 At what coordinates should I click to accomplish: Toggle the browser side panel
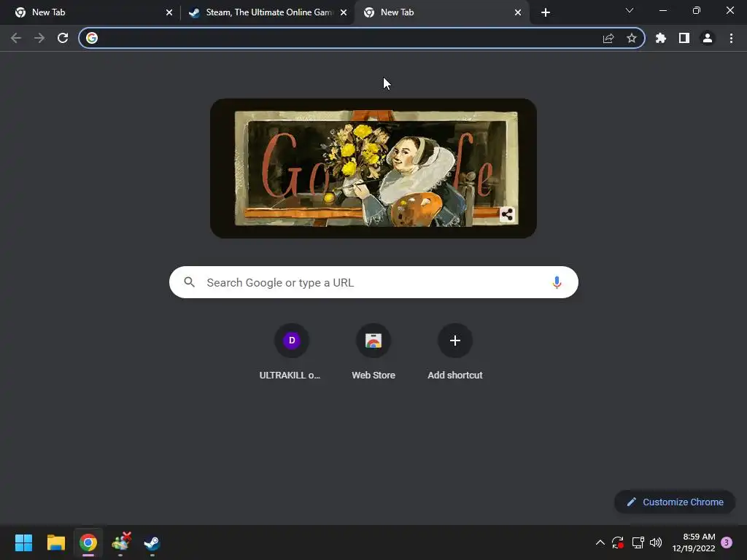coord(684,38)
